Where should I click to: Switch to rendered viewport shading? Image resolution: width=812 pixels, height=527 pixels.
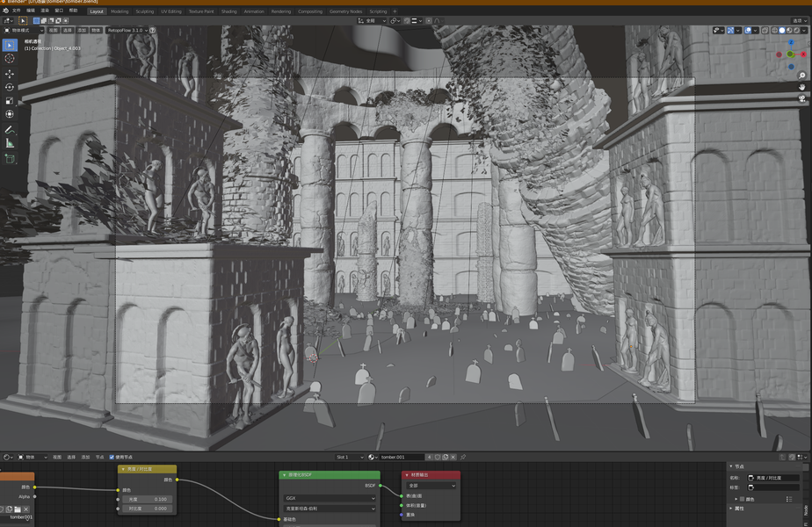(796, 31)
